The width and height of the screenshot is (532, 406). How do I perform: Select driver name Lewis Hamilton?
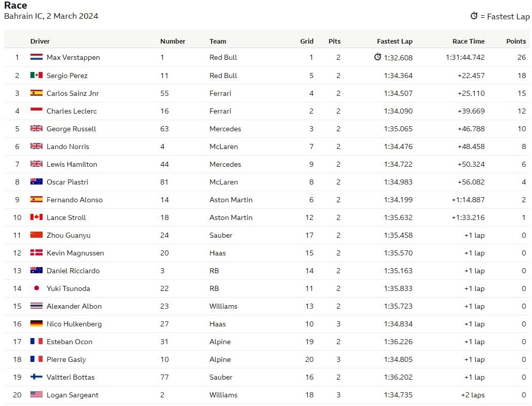point(72,165)
